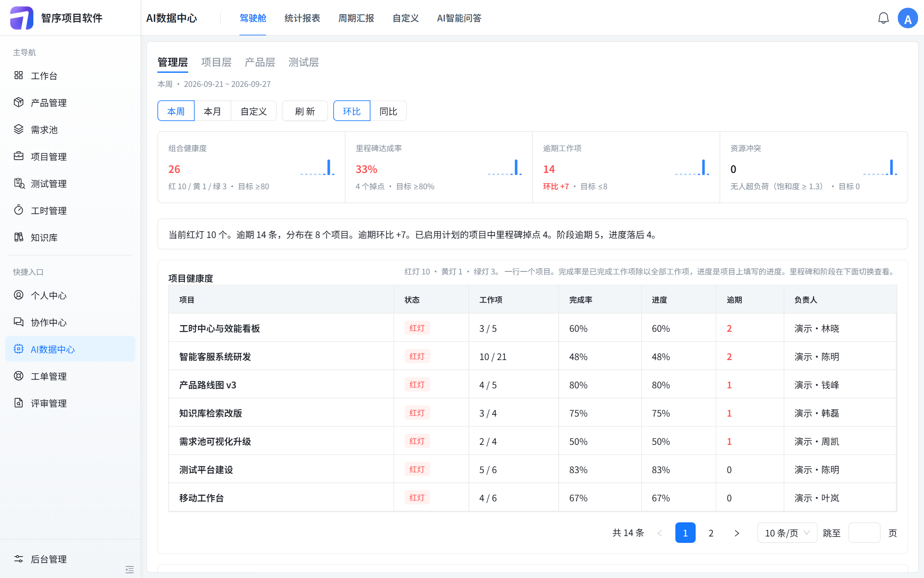This screenshot has height=578, width=924.
Task: Go to page 2 of the table
Action: click(x=711, y=533)
